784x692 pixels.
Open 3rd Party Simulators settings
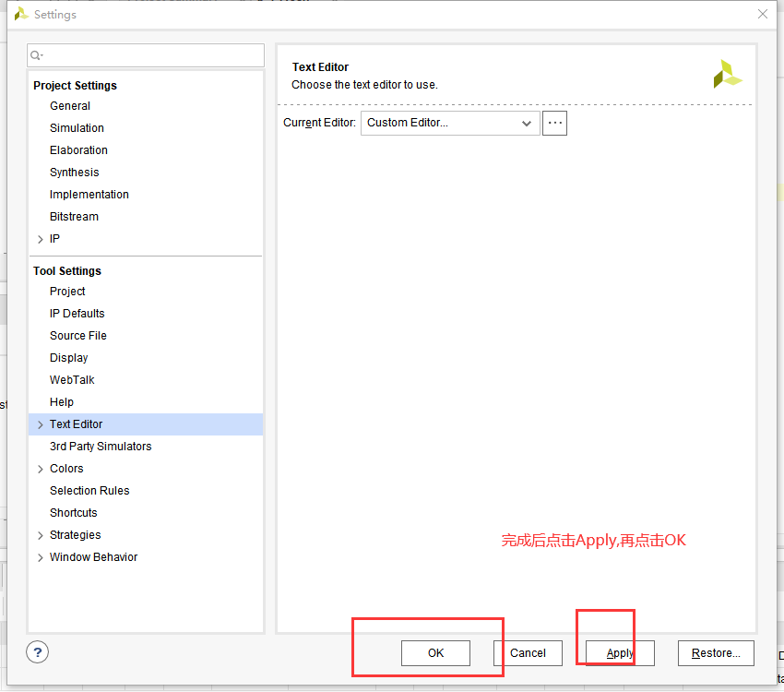pyautogui.click(x=101, y=447)
